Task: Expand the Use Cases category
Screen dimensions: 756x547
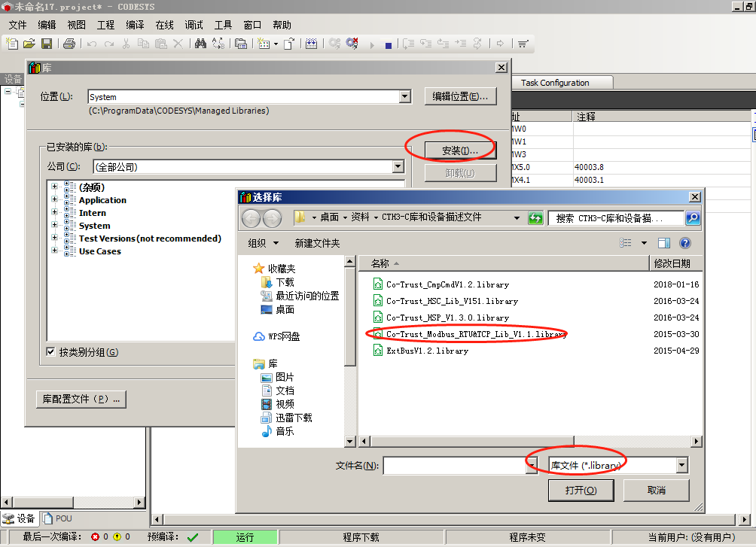Action: [54, 251]
